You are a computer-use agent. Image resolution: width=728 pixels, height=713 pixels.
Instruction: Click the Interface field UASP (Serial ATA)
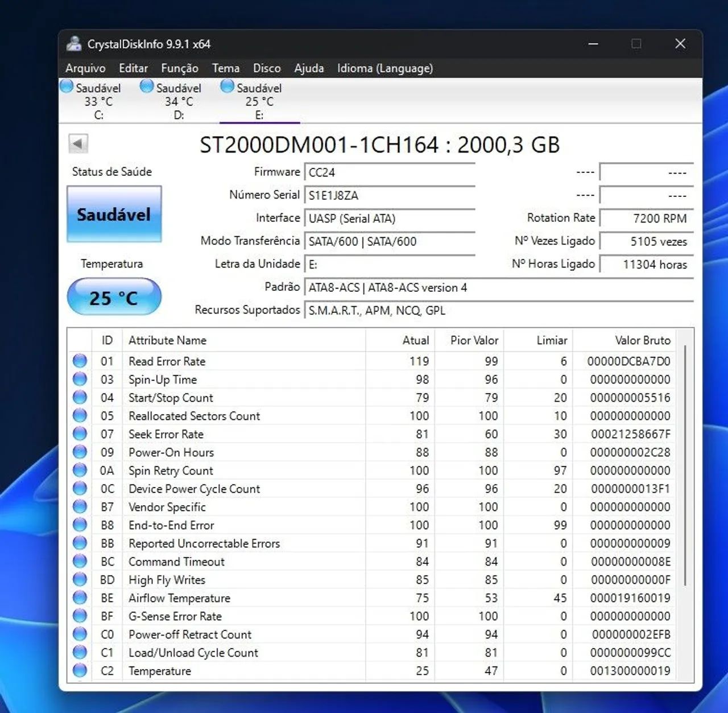(x=390, y=219)
